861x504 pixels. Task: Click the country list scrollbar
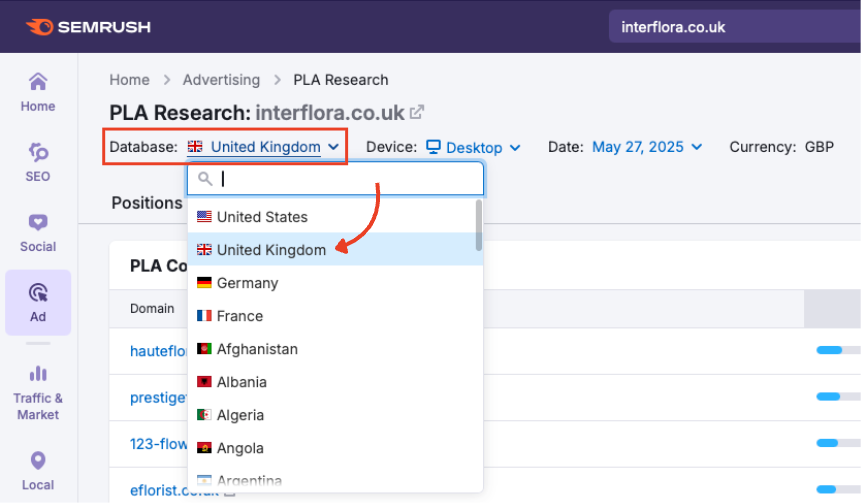pyautogui.click(x=478, y=225)
